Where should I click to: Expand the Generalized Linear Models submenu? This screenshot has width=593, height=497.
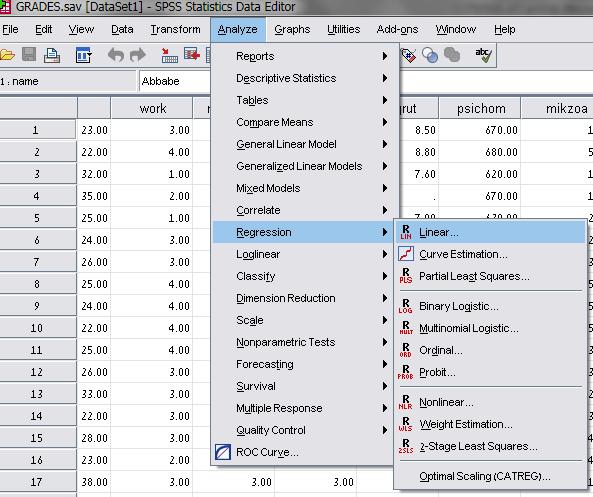(305, 166)
